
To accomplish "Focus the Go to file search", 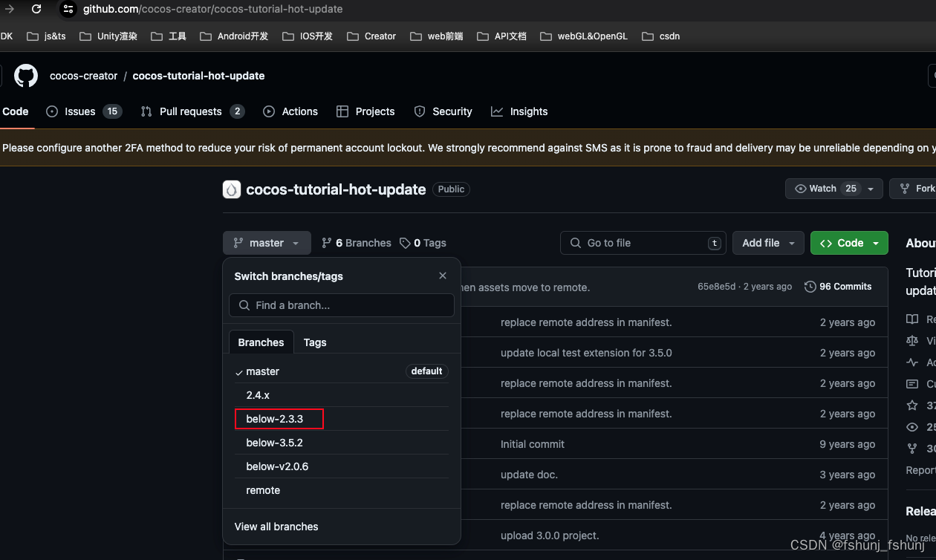I will click(643, 243).
